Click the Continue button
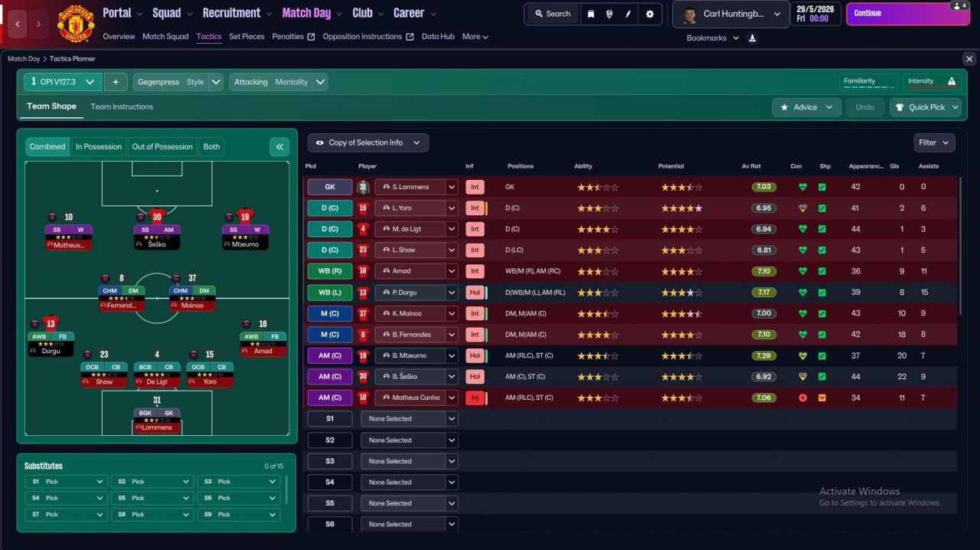980x550 pixels. pos(908,14)
